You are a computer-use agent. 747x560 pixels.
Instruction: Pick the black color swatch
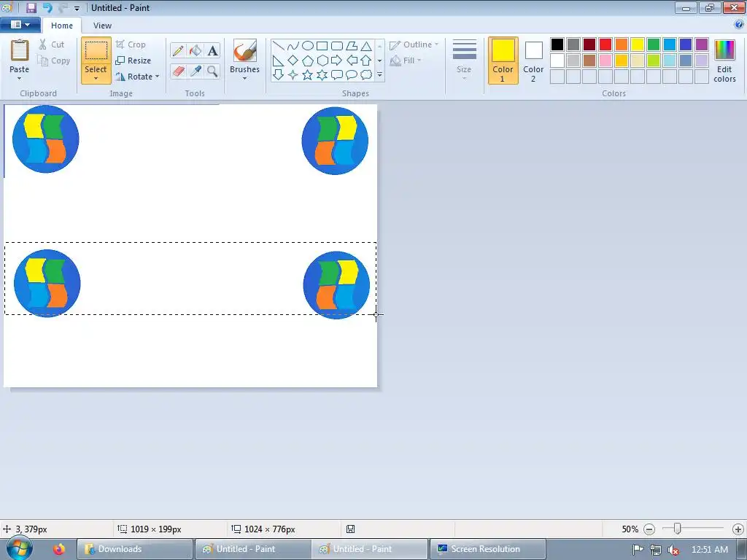(x=557, y=44)
